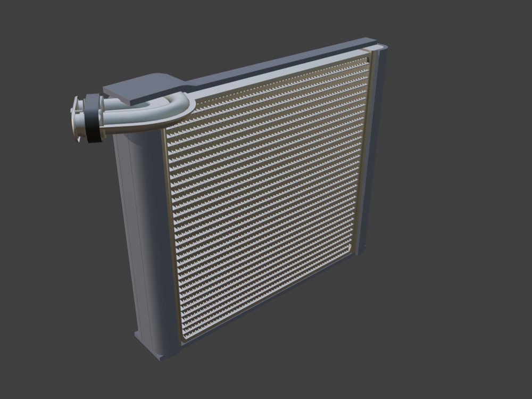Select the black ring on pipe fitting
Viewport: 532px width, 399px height.
(93, 118)
